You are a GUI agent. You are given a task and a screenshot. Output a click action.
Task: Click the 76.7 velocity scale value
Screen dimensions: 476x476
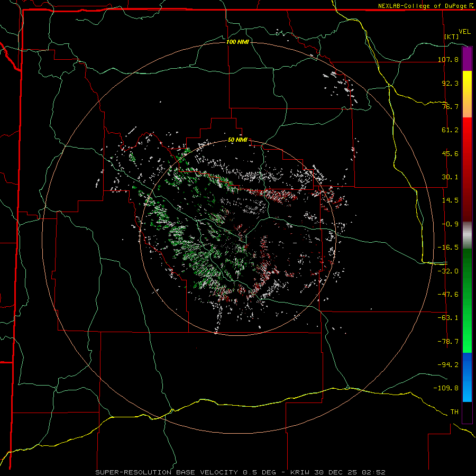450,106
